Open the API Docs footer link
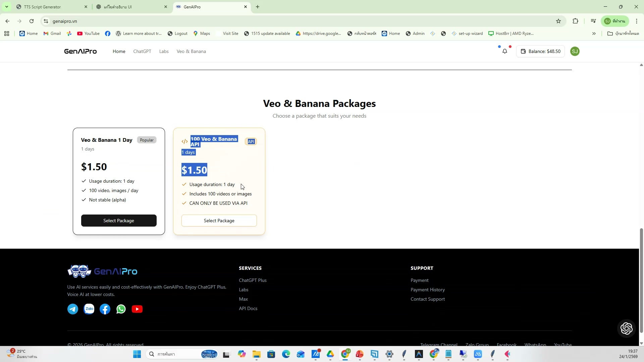 (248, 308)
